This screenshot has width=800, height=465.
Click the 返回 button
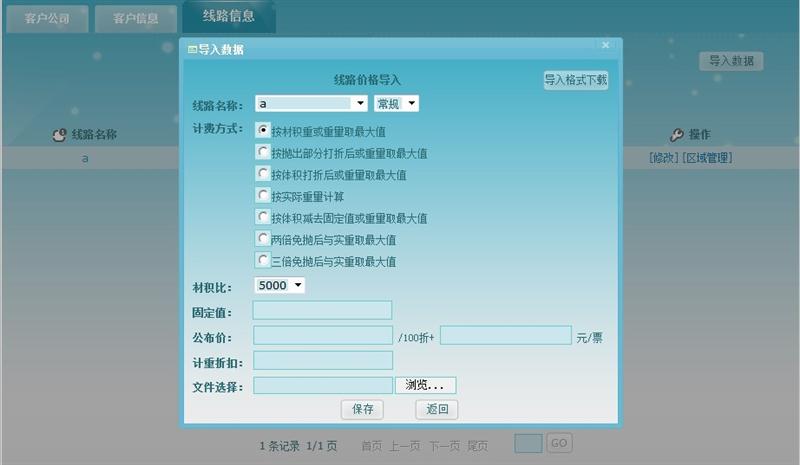point(437,409)
